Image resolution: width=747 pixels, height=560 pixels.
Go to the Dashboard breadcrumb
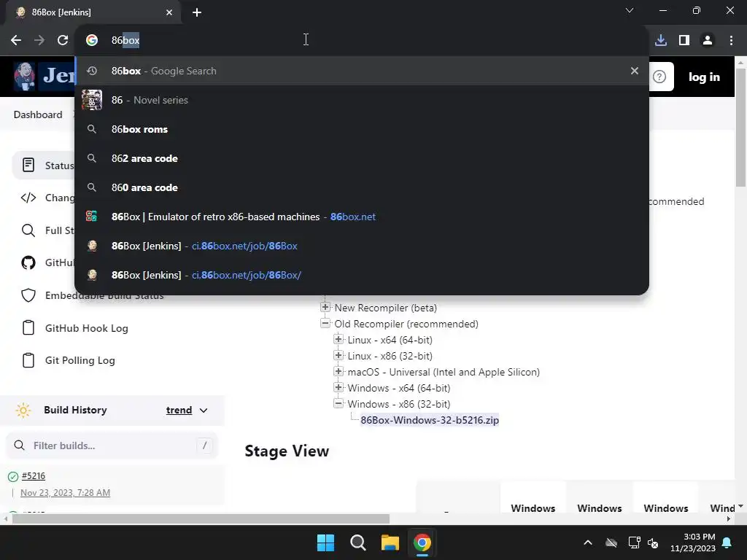(38, 114)
